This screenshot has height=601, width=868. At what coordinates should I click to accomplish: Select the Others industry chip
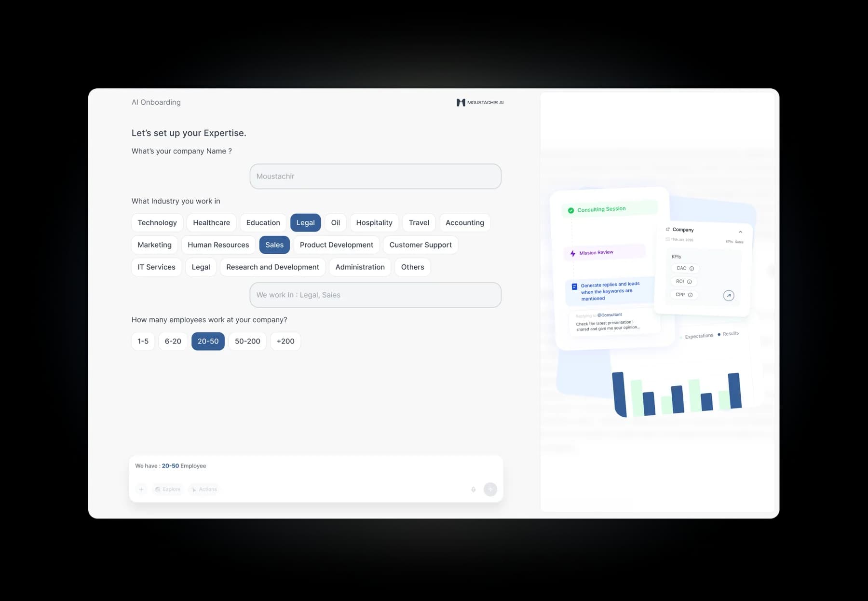413,267
